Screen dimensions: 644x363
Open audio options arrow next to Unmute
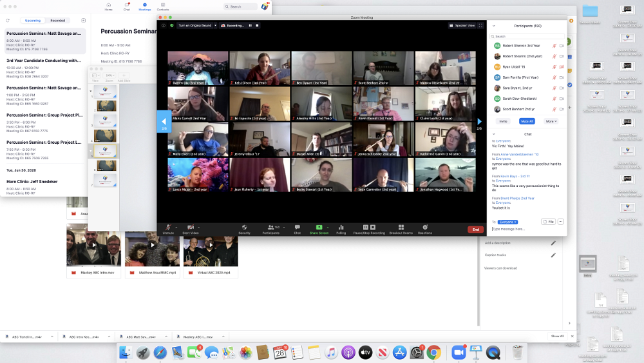click(x=176, y=227)
